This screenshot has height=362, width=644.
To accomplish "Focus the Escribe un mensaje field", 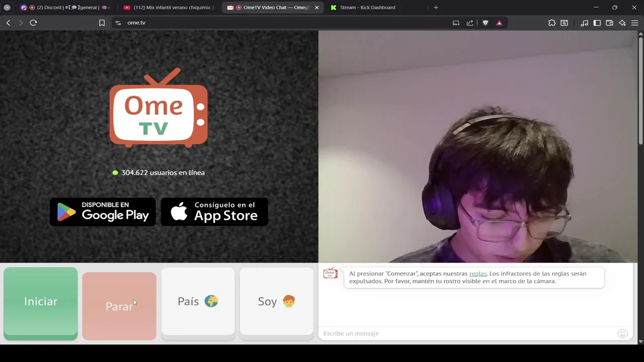I will [x=468, y=333].
